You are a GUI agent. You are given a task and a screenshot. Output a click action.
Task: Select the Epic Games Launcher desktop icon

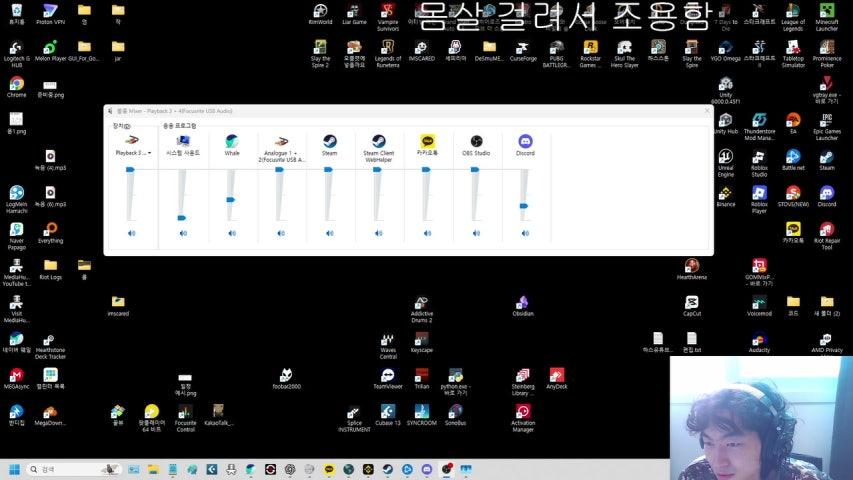827,127
